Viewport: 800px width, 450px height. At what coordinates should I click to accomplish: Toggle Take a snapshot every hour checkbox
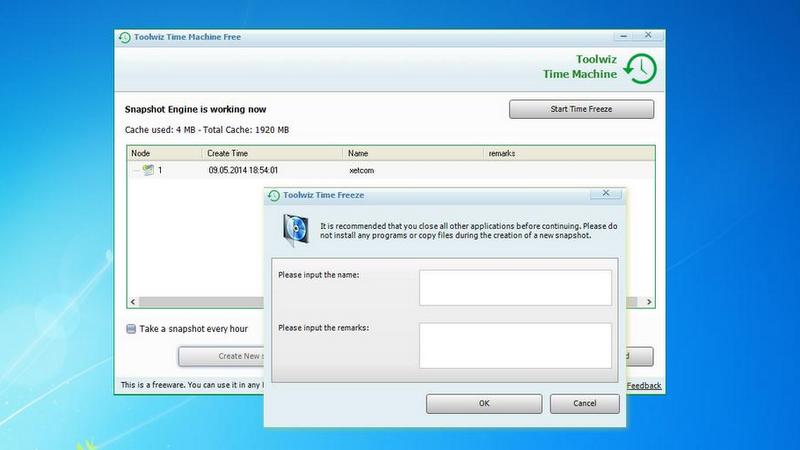tap(131, 329)
